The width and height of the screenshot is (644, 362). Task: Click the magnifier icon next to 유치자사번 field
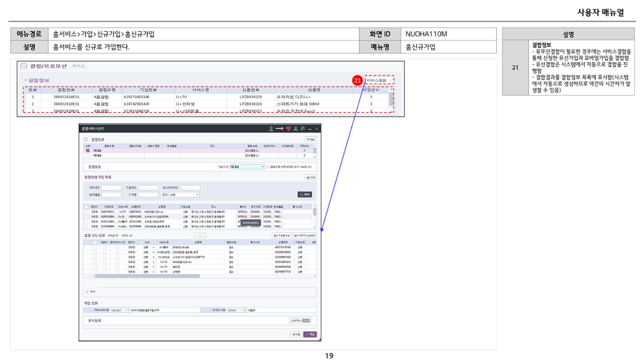245,310
